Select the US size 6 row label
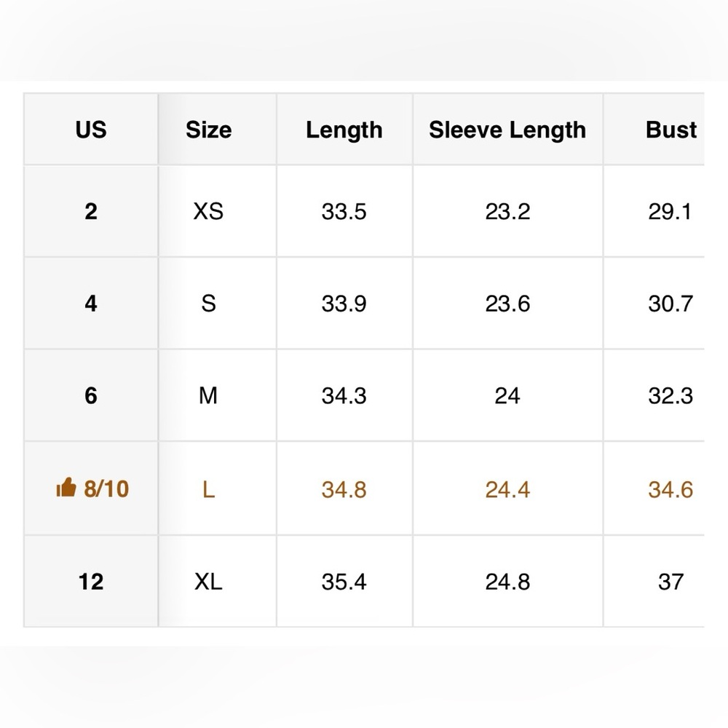 (91, 395)
